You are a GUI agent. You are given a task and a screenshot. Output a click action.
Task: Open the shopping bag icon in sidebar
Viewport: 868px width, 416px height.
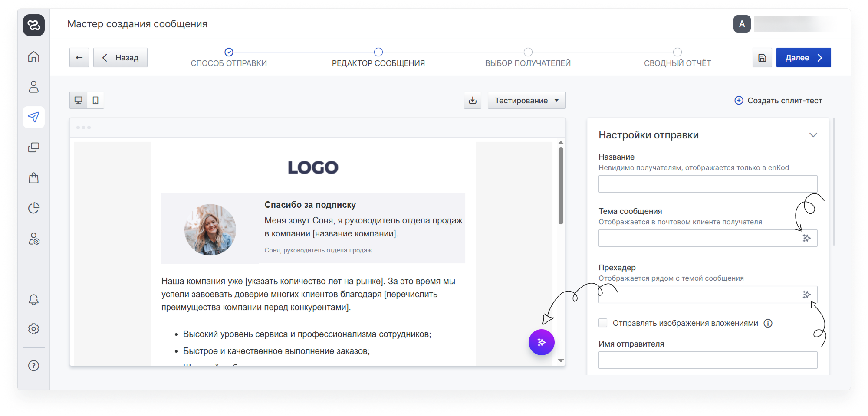point(33,178)
